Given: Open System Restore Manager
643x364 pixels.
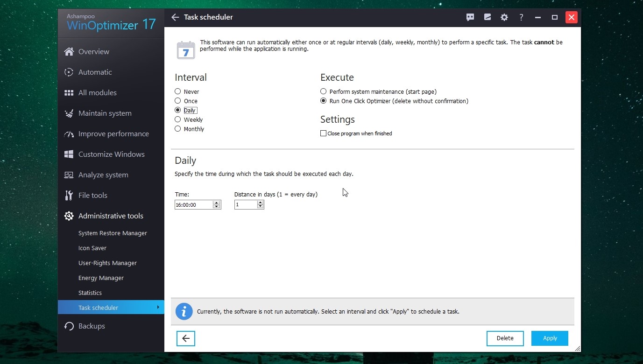Looking at the screenshot, I should [x=113, y=233].
